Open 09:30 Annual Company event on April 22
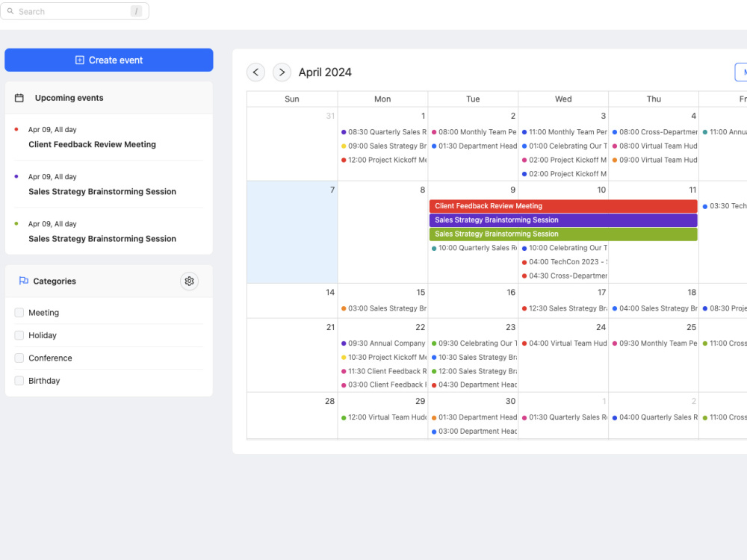The image size is (747, 560). (x=383, y=343)
